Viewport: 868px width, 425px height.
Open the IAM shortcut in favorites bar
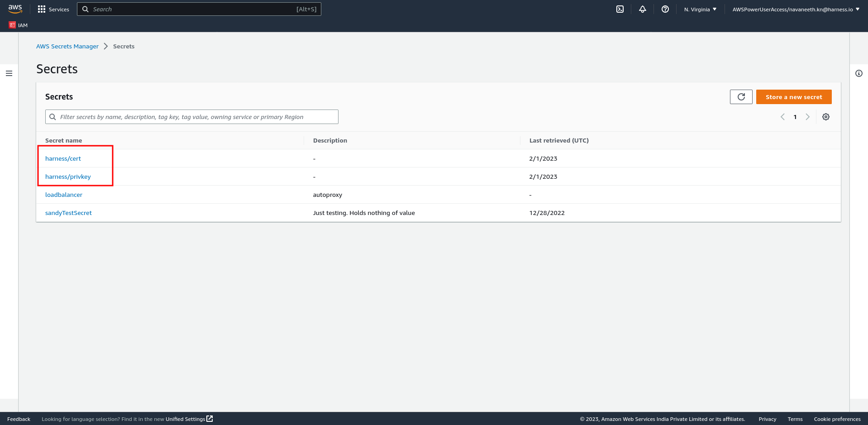19,25
